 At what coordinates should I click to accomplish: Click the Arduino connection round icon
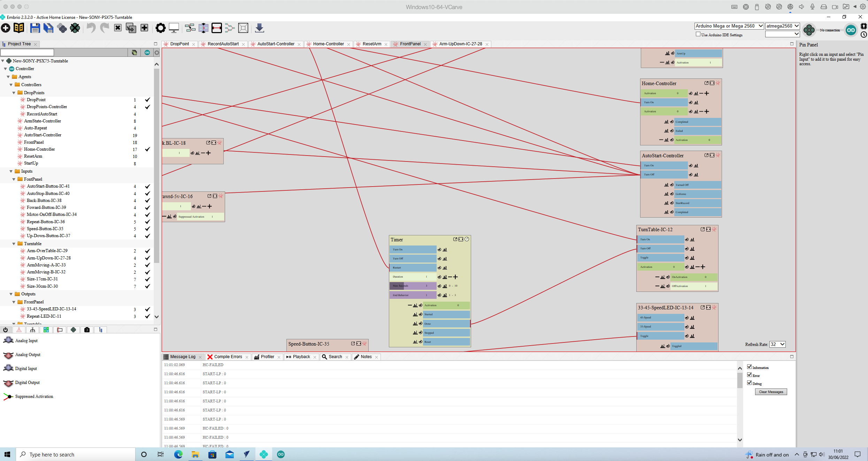point(851,30)
